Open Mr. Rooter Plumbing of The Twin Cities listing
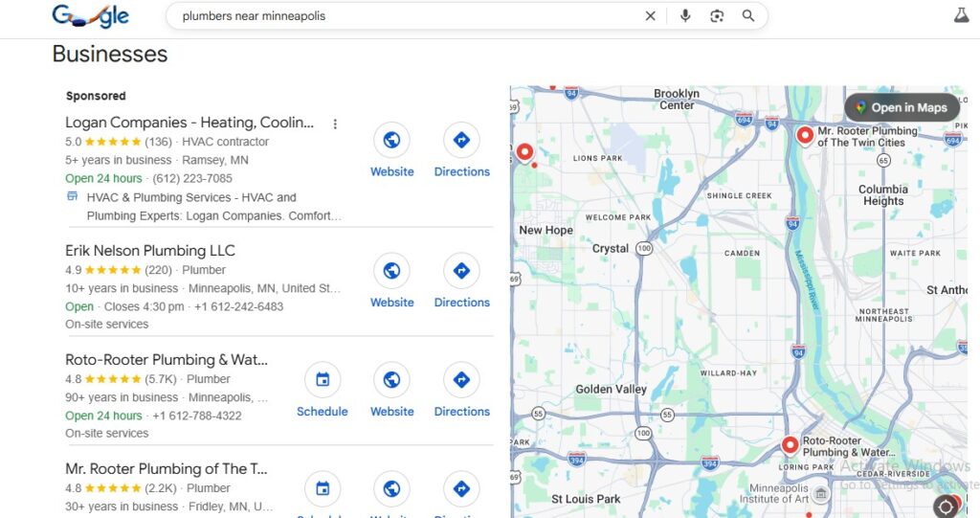Screen dimensions: 980x518 [167, 468]
